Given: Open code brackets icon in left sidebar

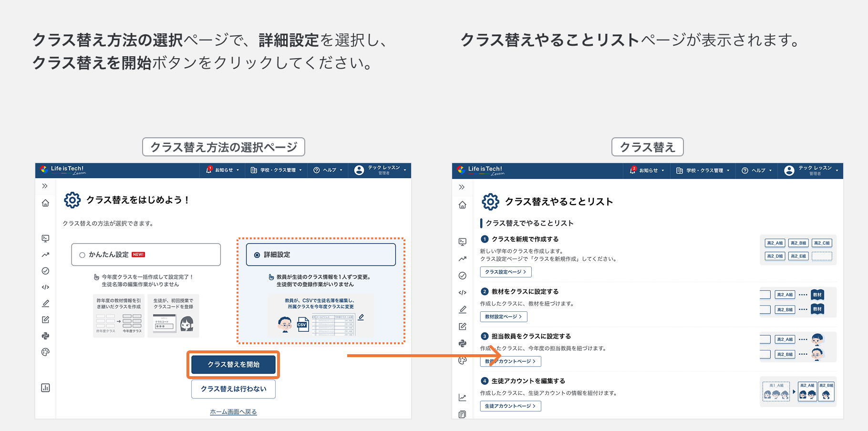Looking at the screenshot, I should (45, 287).
